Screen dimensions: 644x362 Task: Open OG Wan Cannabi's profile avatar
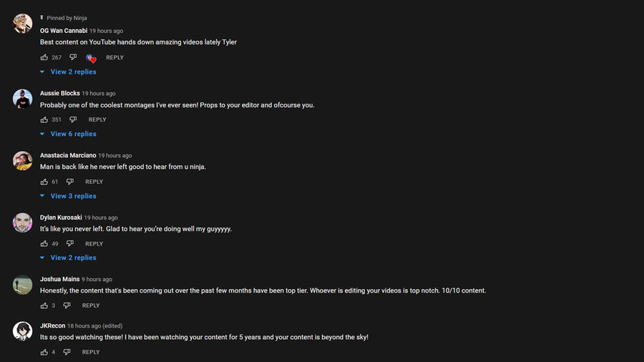coord(22,24)
